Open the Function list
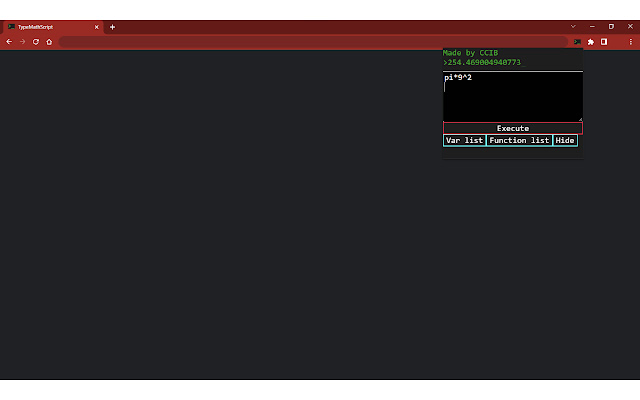640x400 pixels. [x=519, y=140]
